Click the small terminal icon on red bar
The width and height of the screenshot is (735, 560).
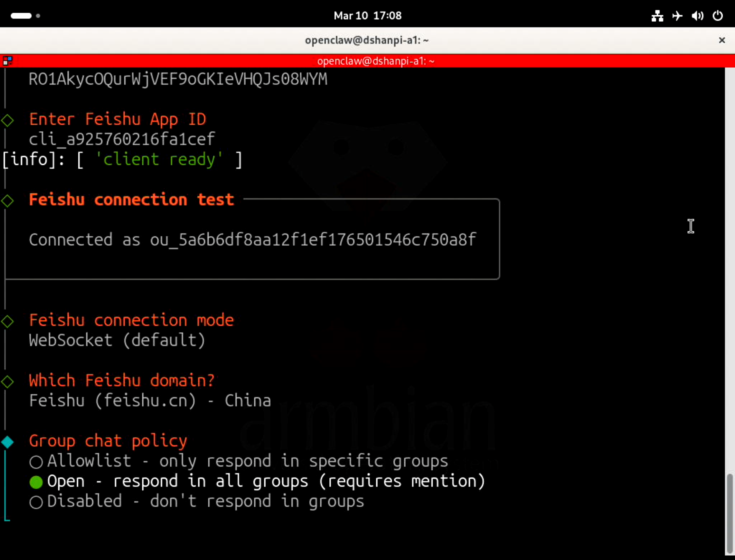[x=7, y=61]
